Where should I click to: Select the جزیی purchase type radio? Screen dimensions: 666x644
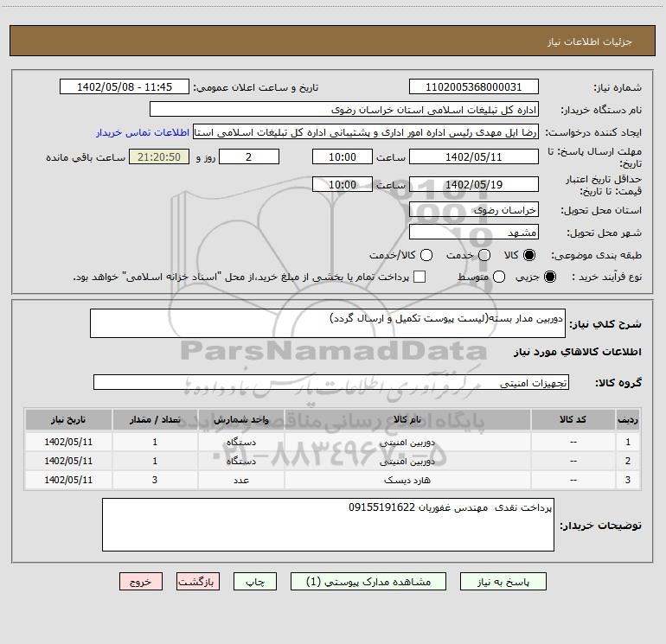549,277
